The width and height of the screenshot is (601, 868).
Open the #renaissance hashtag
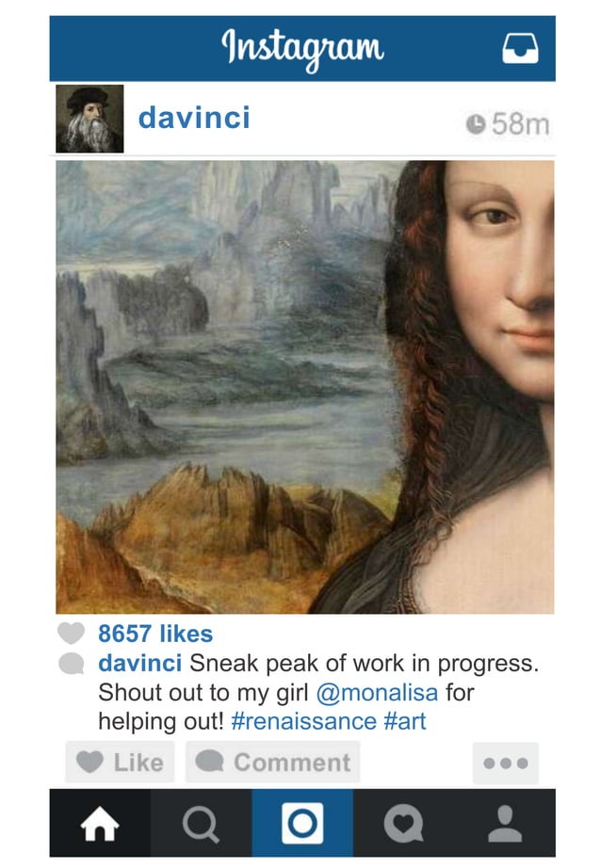click(304, 721)
